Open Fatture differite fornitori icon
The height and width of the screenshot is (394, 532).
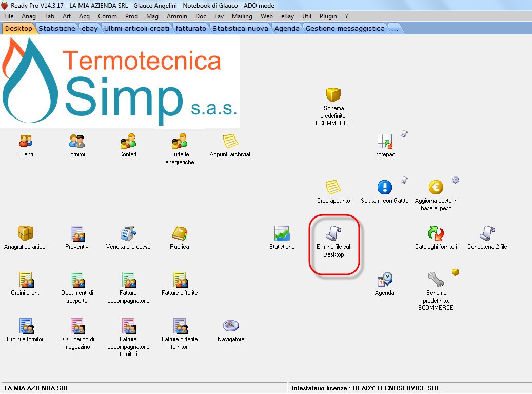180,326
